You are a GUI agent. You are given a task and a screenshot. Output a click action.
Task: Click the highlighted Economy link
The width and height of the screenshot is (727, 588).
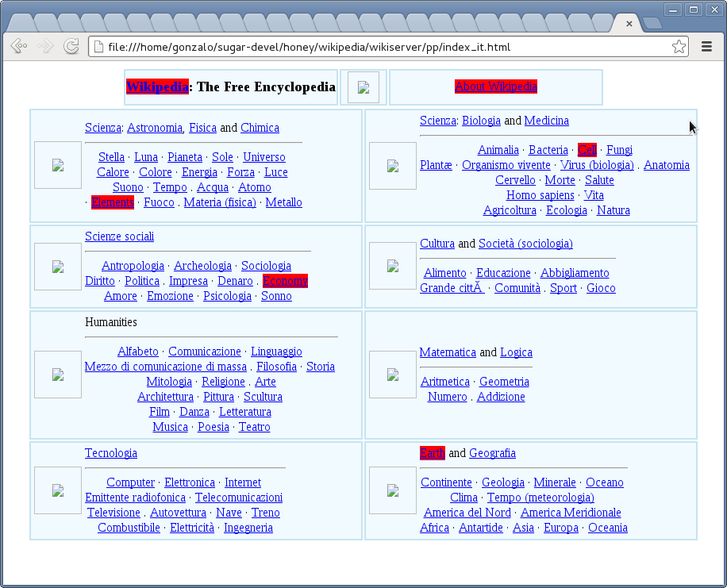(x=285, y=281)
